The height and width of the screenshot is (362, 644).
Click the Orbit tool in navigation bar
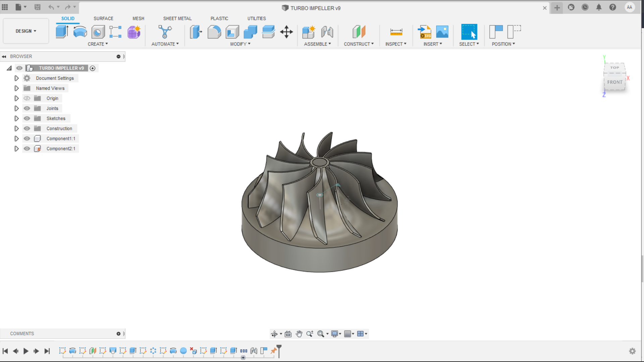(274, 334)
